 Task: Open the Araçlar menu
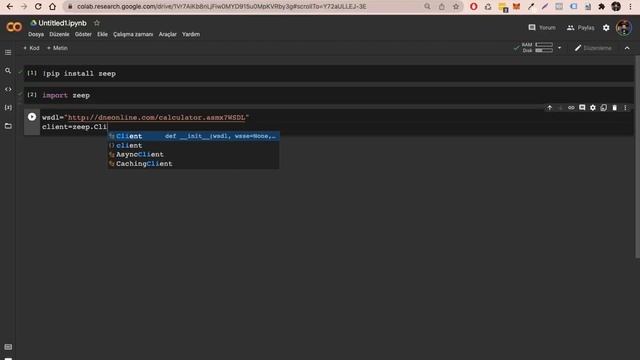tap(168, 34)
